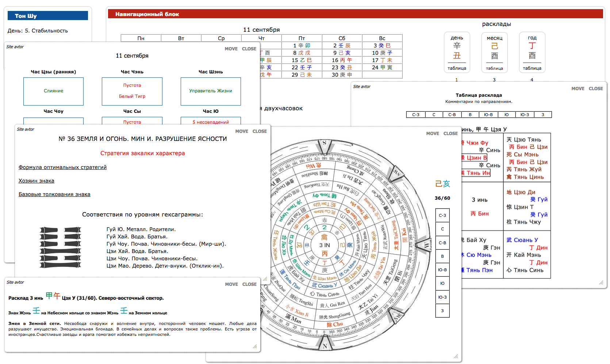Open the Час Чэнь Пустота Белый Тигр box
610x364 pixels.
pyautogui.click(x=132, y=91)
